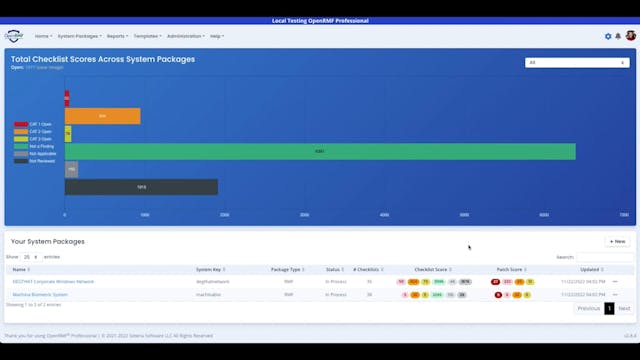640x360 pixels.
Task: Go to Previous page of packages
Action: pos(589,308)
